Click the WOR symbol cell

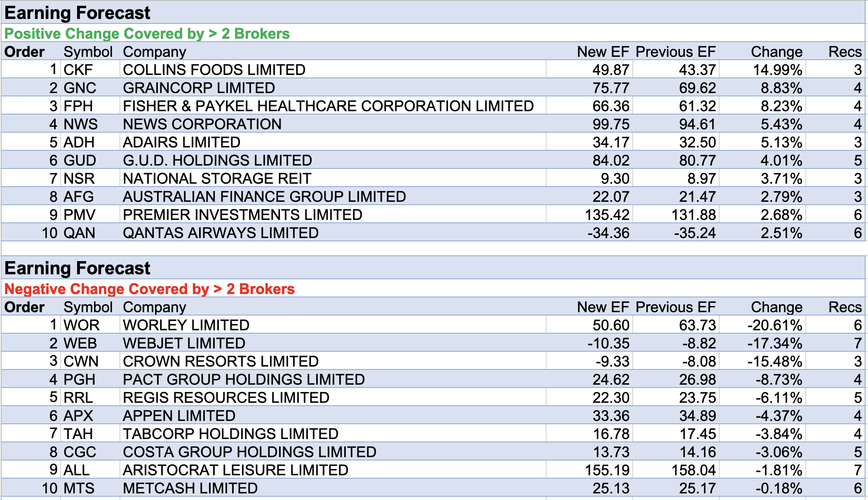pos(82,325)
